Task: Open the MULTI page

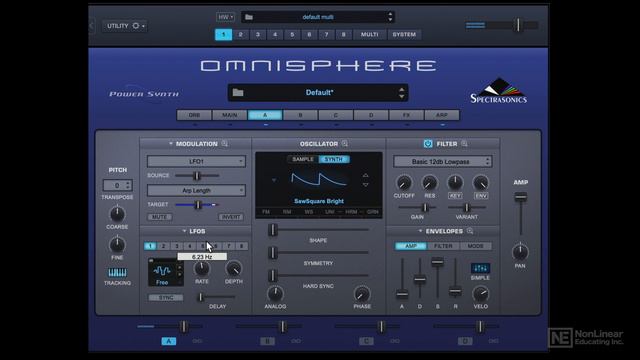Action: pyautogui.click(x=369, y=35)
